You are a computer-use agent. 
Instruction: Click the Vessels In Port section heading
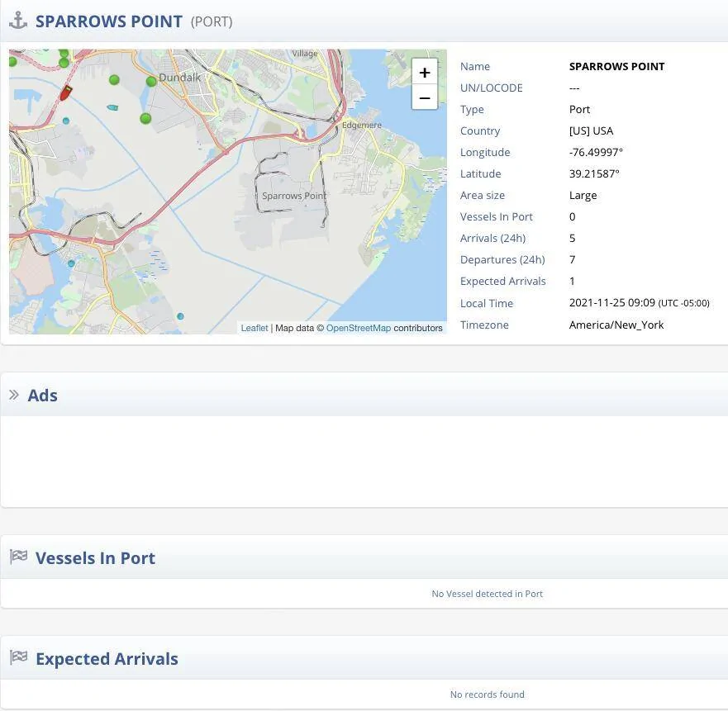[x=95, y=558]
